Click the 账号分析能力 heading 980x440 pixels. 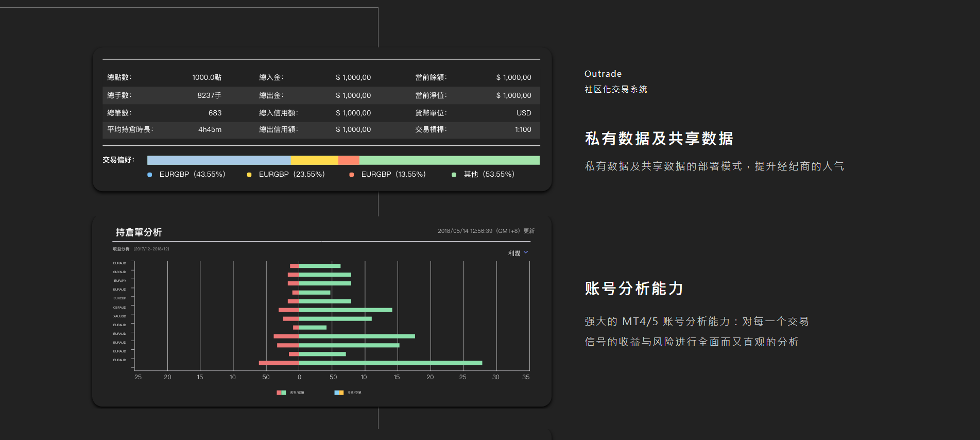point(634,289)
